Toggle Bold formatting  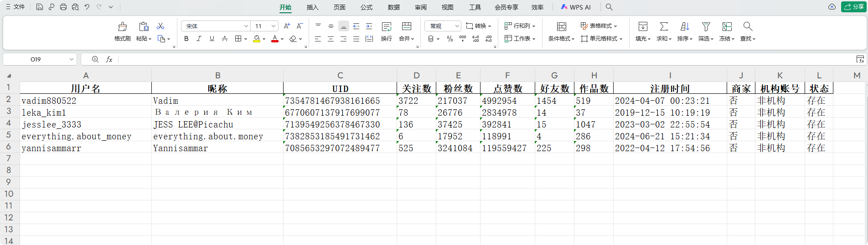point(186,39)
